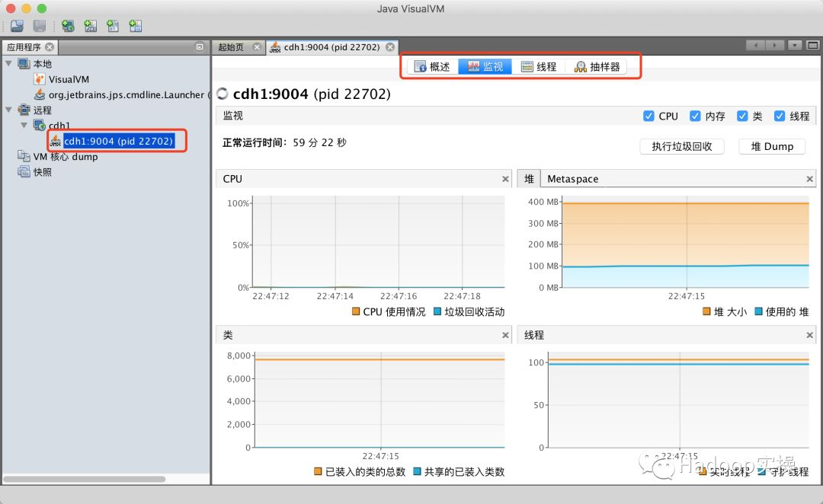Select the 快照 tree node
This screenshot has height=504, width=823.
(x=43, y=171)
